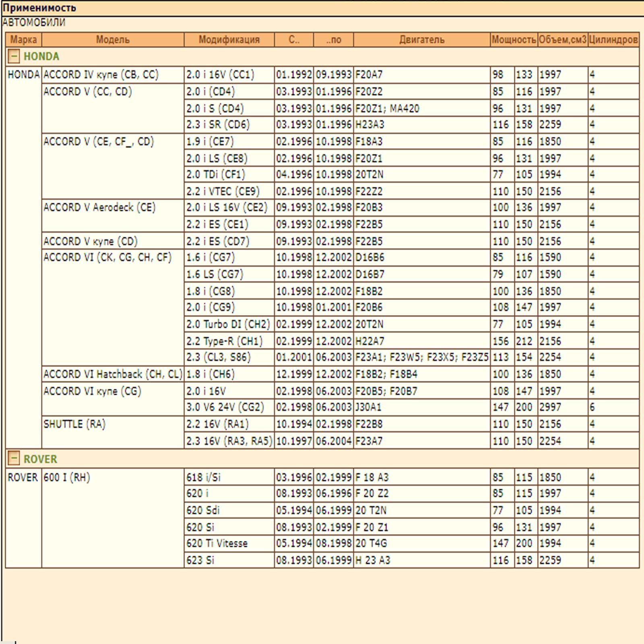Click the Марка column header
Viewport: 644px width, 644px height.
pyautogui.click(x=23, y=39)
